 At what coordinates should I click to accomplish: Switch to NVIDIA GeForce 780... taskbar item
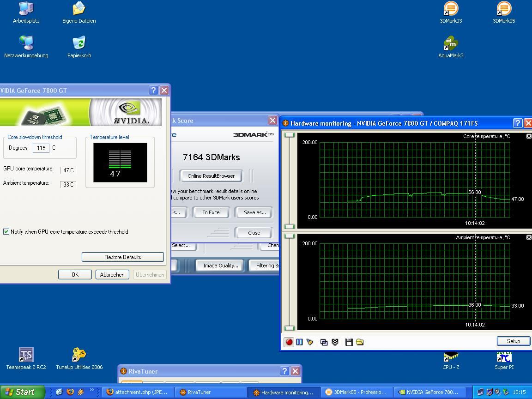[x=429, y=392]
